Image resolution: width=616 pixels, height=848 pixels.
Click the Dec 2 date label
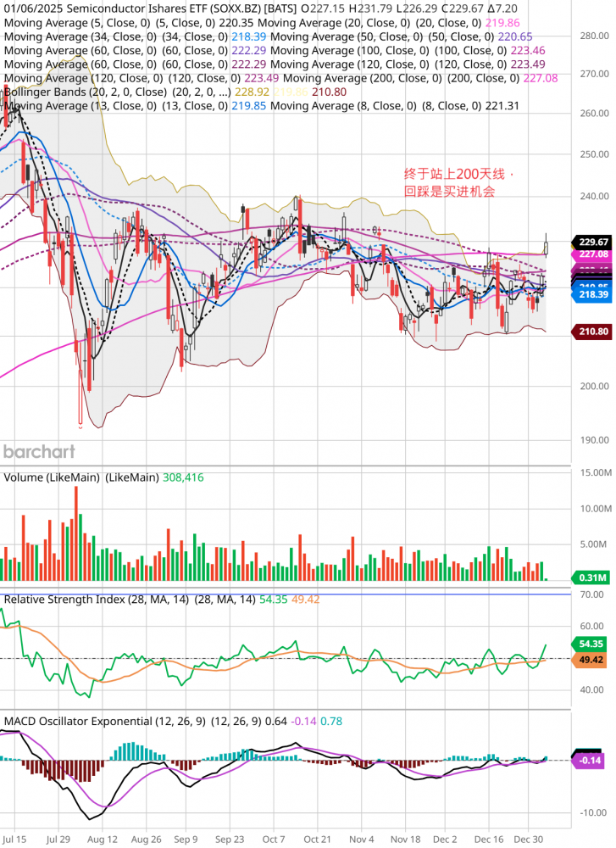[x=445, y=840]
